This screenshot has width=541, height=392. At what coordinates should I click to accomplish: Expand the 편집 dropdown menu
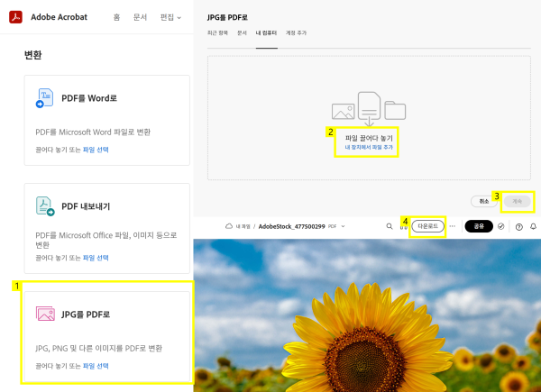coord(170,17)
